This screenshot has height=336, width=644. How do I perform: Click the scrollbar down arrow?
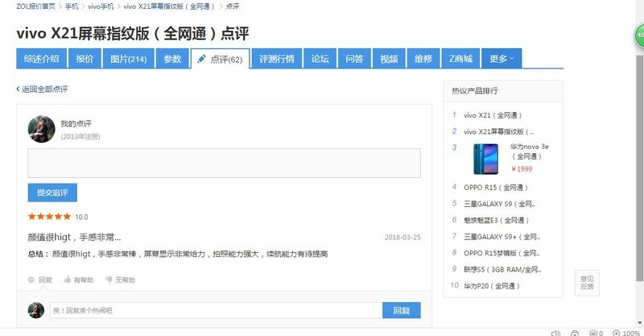[639, 323]
